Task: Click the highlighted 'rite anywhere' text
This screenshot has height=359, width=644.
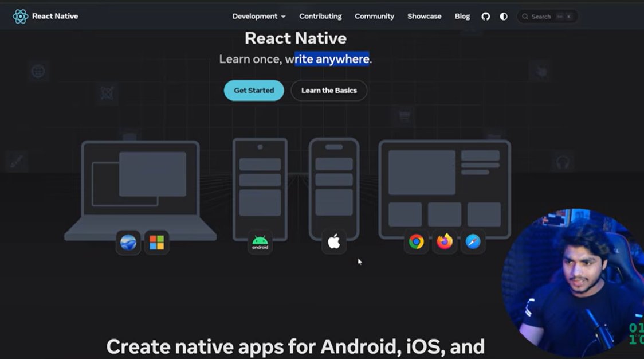Action: coord(332,59)
